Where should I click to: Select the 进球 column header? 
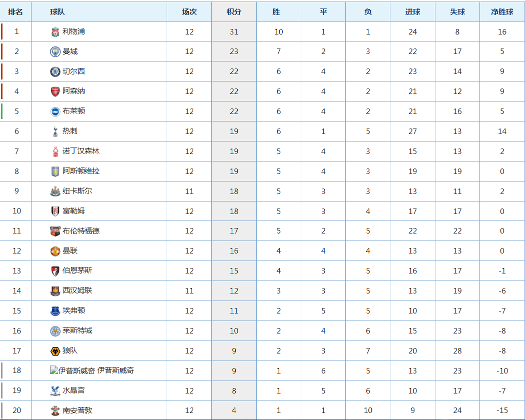click(x=412, y=12)
